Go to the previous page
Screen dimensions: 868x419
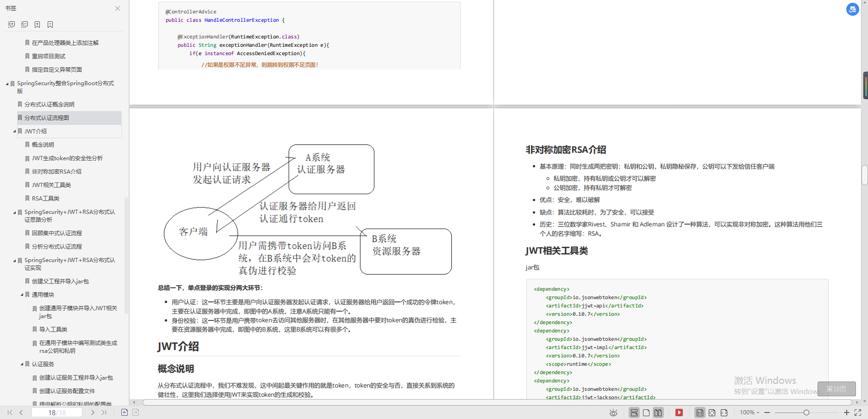click(21, 413)
